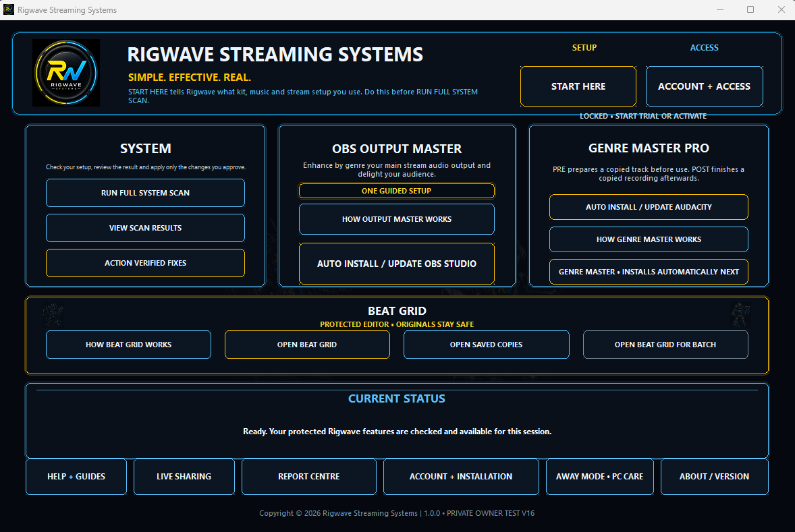Click SIMPLE. EFFECTIVE. REAL. tagline

click(x=190, y=78)
